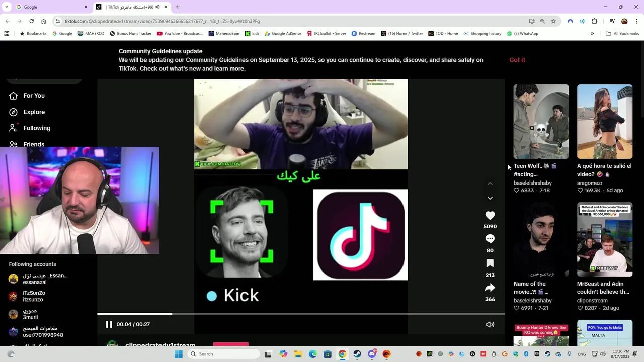Open File Explorer from the taskbar
Viewport: 644px width, 362px height.
pyautogui.click(x=297, y=354)
